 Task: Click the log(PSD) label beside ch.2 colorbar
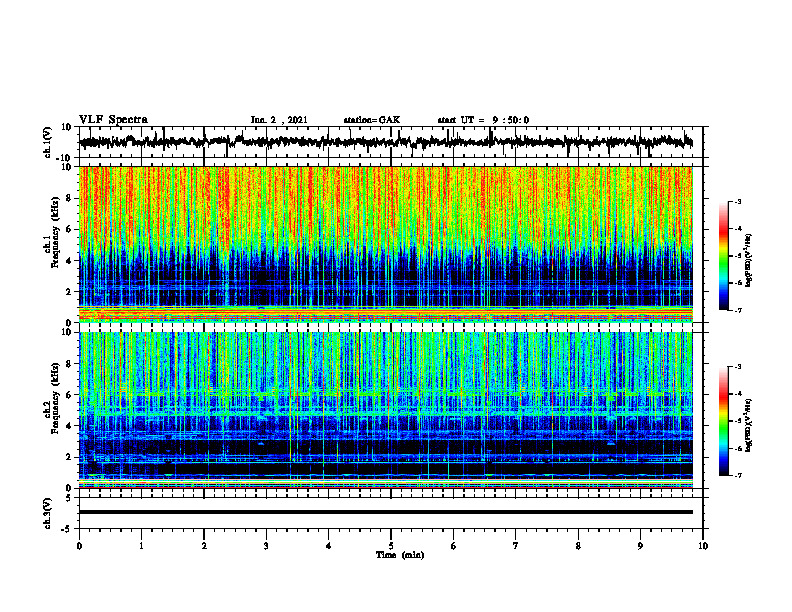[749, 425]
